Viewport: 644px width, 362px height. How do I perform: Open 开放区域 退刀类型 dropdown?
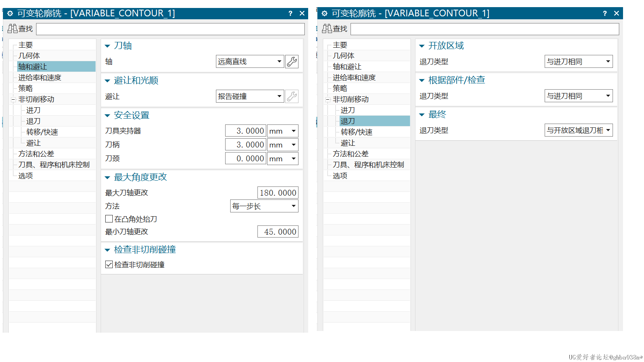(579, 62)
